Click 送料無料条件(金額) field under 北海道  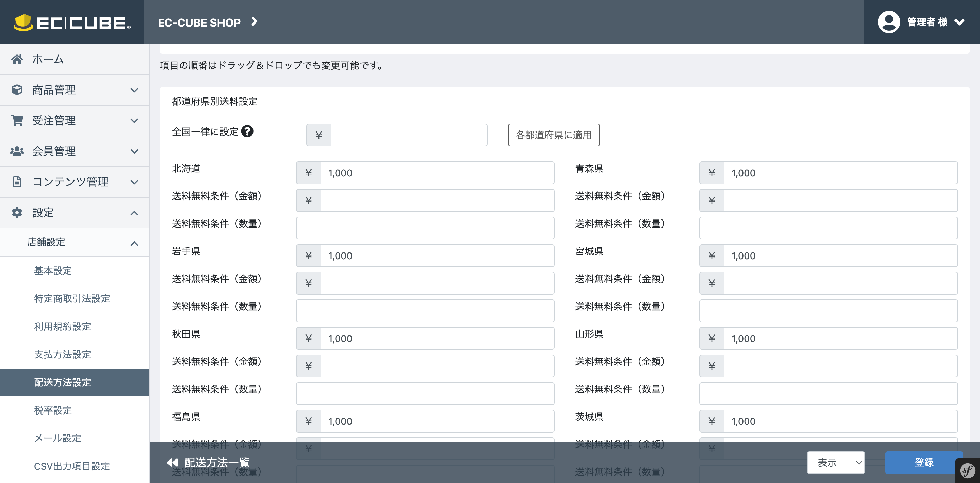438,200
